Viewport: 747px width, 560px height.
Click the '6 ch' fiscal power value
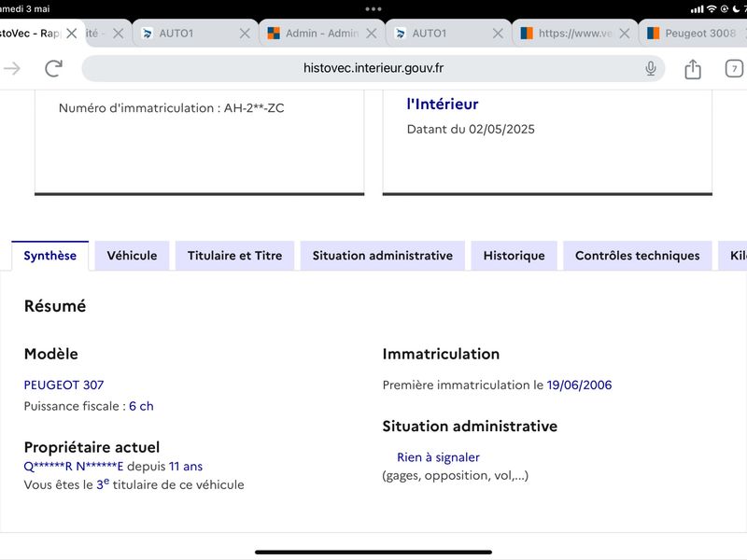click(141, 406)
